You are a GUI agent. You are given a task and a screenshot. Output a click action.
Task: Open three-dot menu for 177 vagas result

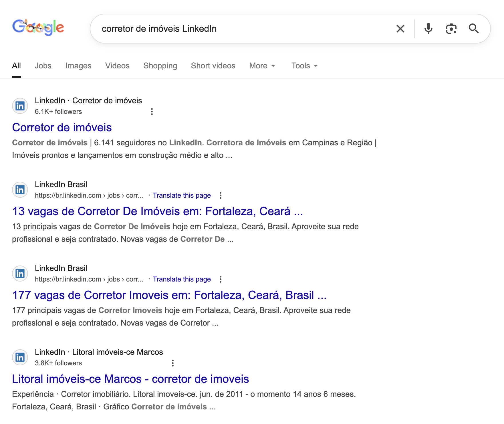tap(220, 279)
